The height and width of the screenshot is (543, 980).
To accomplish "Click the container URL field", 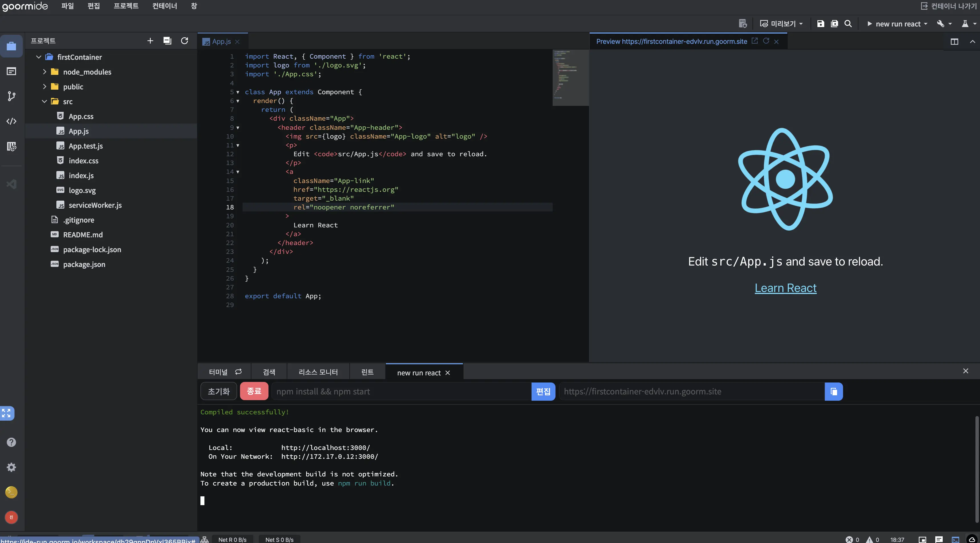I will click(x=692, y=391).
